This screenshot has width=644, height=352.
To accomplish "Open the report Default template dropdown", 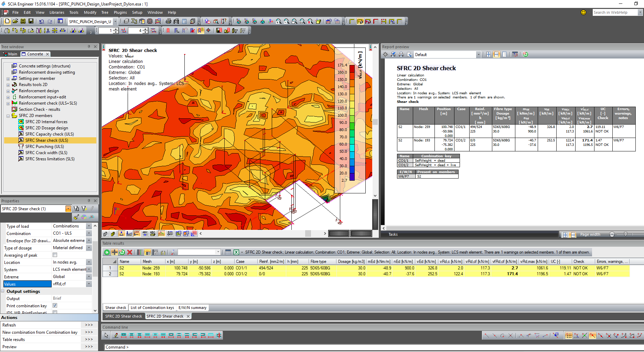I will point(478,54).
